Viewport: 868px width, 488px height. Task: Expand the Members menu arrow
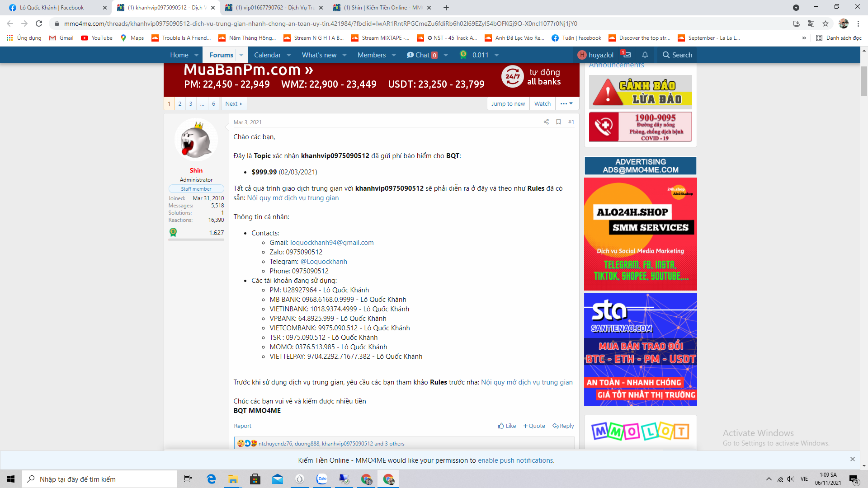click(x=394, y=55)
